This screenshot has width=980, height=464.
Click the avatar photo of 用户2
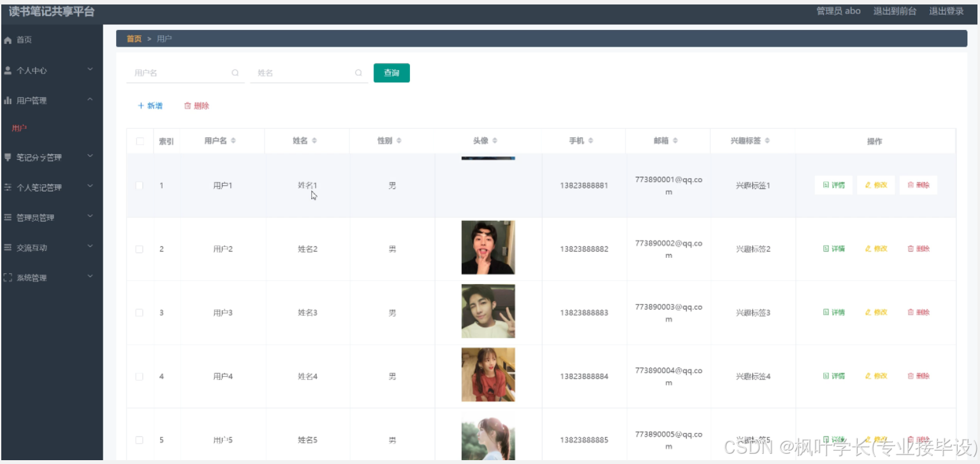coord(488,248)
